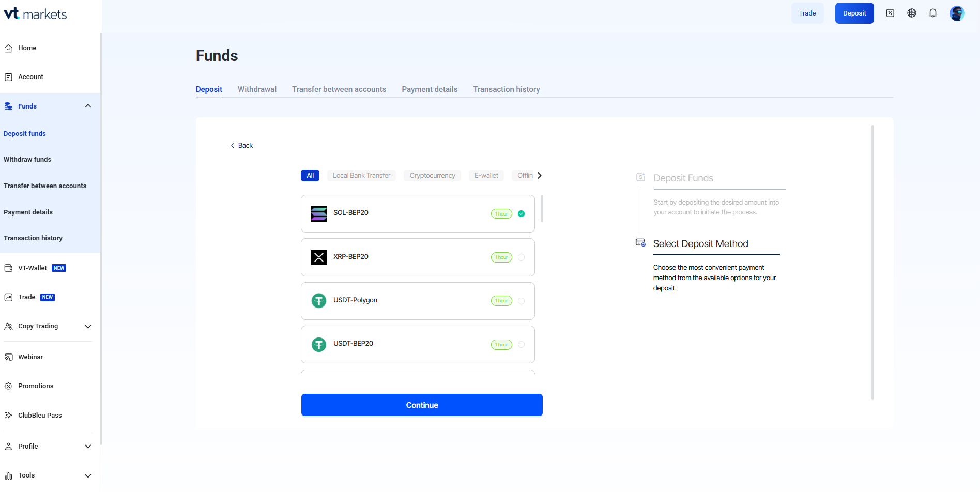980x492 pixels.
Task: Open Withdraw funds in sidebar
Action: (x=27, y=160)
